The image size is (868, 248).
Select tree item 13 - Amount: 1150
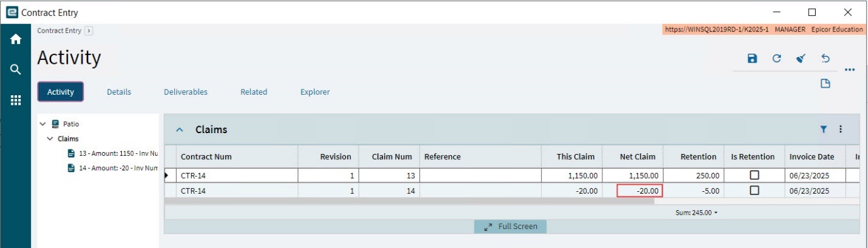pos(113,153)
